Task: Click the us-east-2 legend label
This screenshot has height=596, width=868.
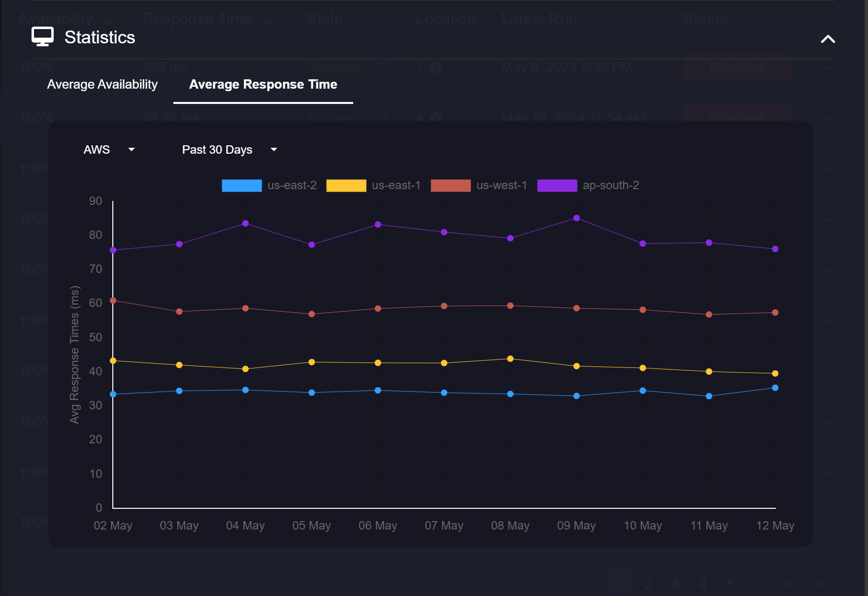Action: point(292,186)
